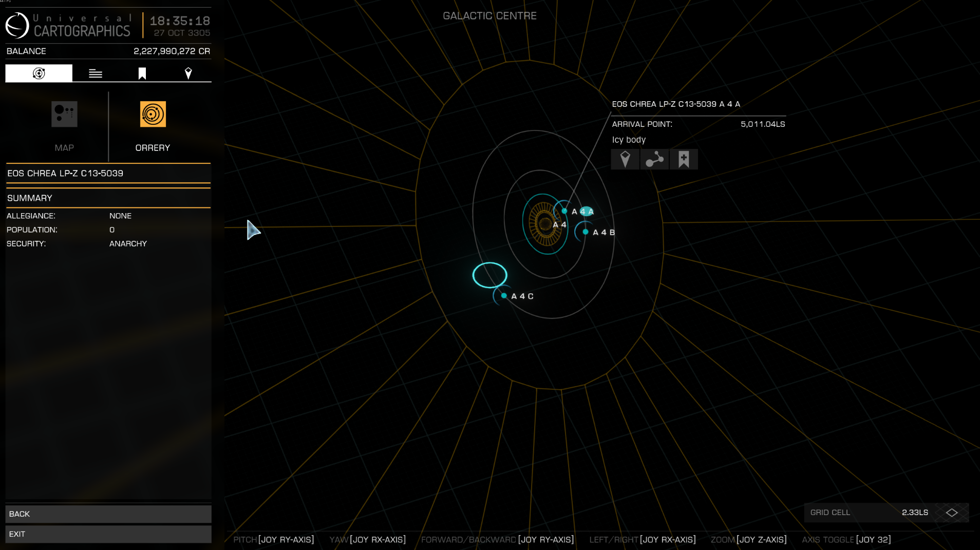Click GALACTIC CENTRE label
The width and height of the screenshot is (980, 550).
coord(489,16)
